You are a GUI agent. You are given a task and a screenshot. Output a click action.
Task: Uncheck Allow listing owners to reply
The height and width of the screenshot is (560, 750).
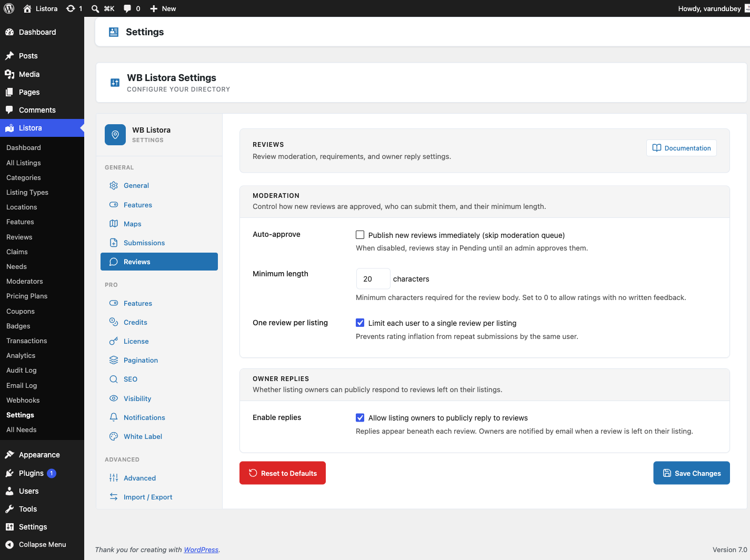coord(360,417)
